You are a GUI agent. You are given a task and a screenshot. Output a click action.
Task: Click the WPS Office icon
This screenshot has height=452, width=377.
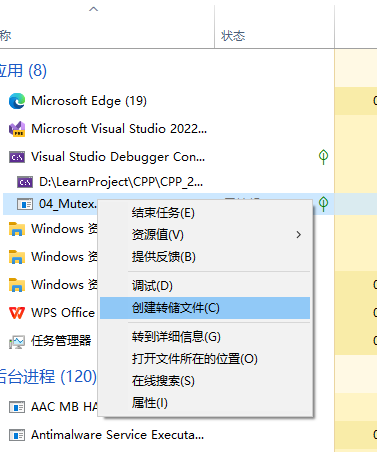point(17,313)
